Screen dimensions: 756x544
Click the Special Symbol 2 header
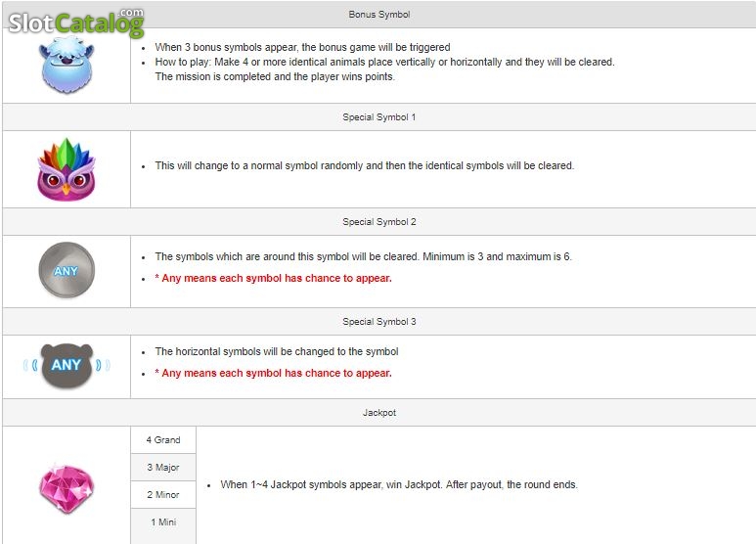378,222
